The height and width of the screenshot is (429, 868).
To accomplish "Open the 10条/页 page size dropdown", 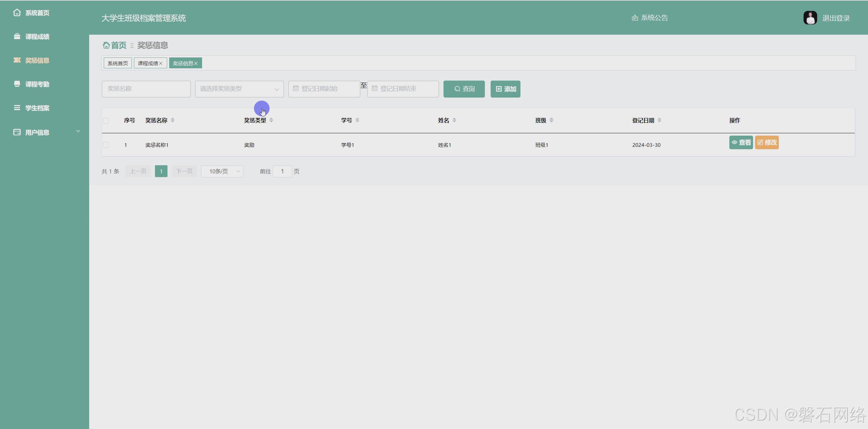I will (222, 171).
